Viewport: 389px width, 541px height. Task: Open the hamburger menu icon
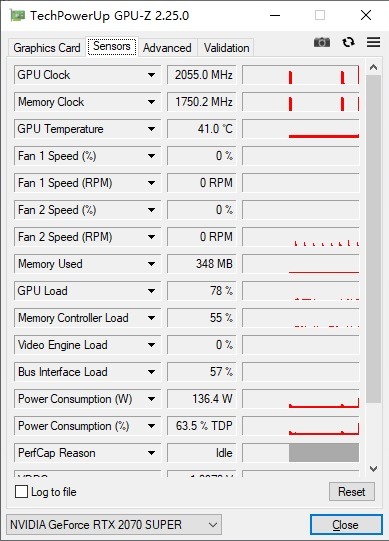tap(373, 42)
